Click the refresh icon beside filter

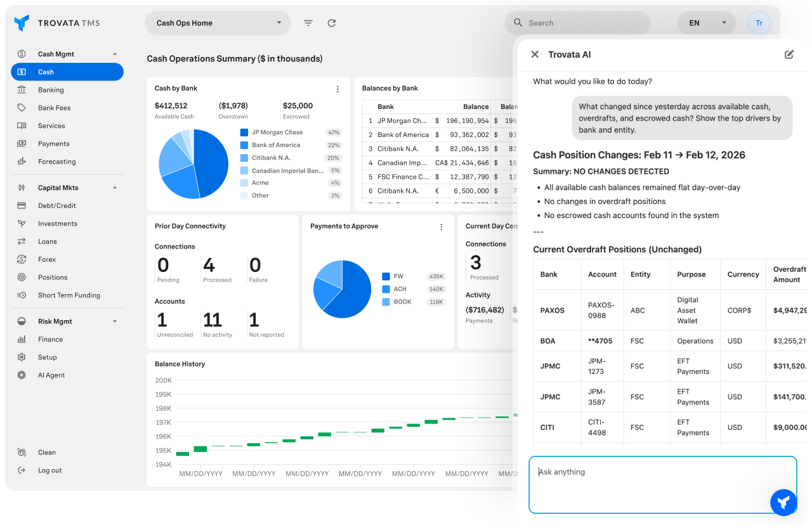pos(331,23)
